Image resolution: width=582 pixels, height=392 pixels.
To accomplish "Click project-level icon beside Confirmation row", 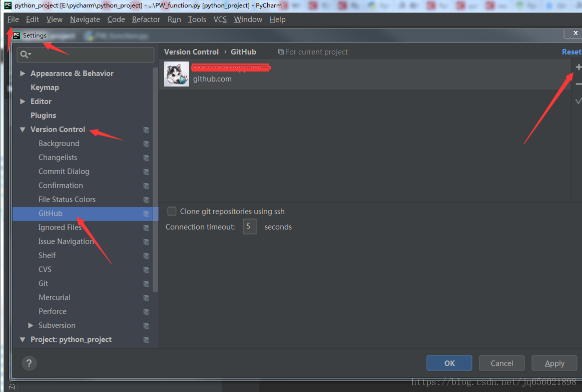I will coord(146,185).
